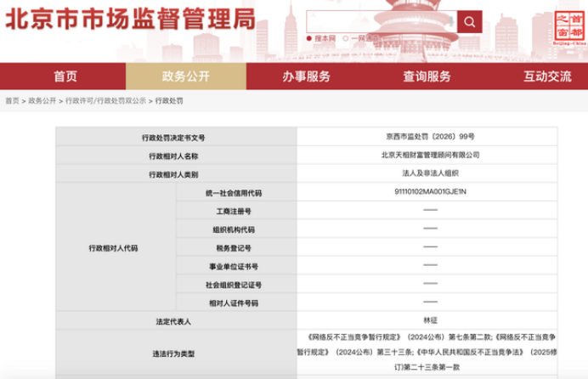Click decision number 京西市监处罚〔2026〕99号
588x379 pixels.
coord(431,137)
